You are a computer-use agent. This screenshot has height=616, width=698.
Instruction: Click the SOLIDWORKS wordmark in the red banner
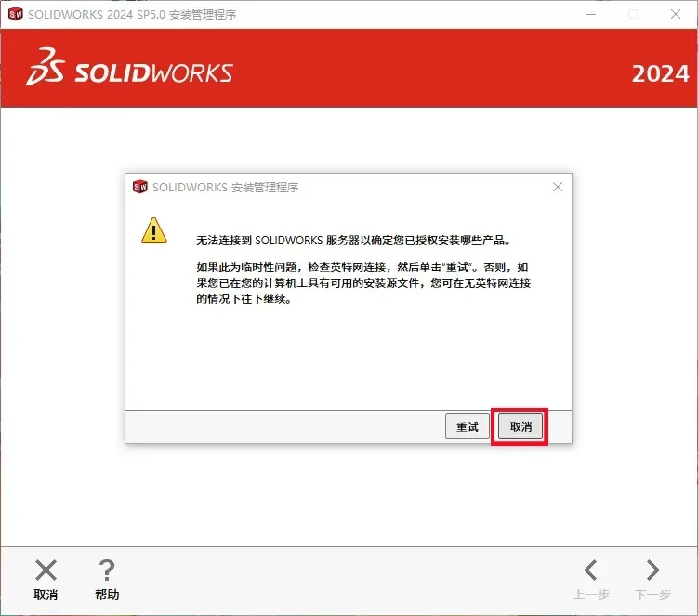coord(153,73)
